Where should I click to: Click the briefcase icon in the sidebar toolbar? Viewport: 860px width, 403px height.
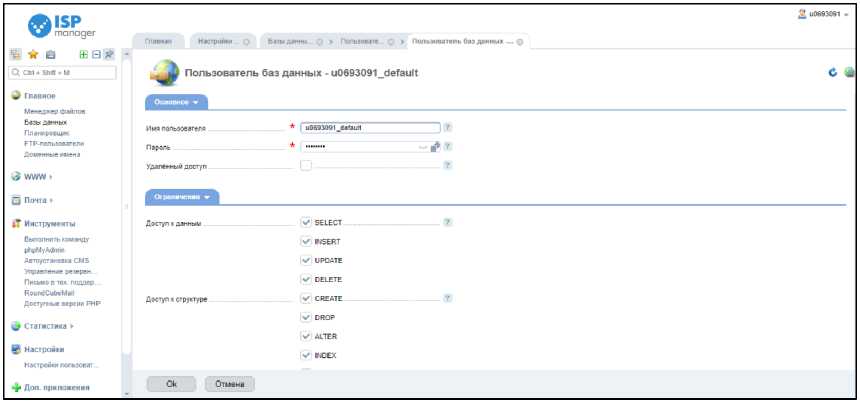[50, 54]
